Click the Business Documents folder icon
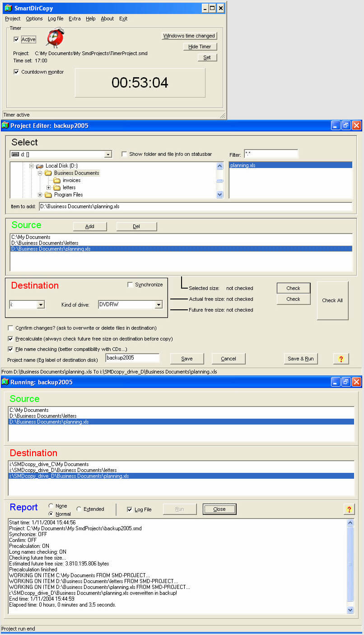This screenshot has width=364, height=635. tap(48, 173)
